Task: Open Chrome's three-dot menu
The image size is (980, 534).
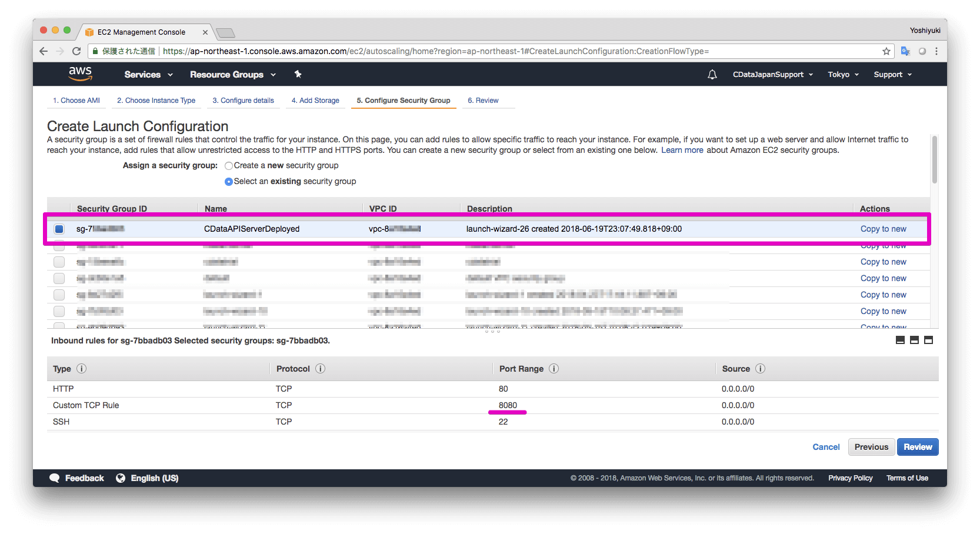Action: (936, 51)
